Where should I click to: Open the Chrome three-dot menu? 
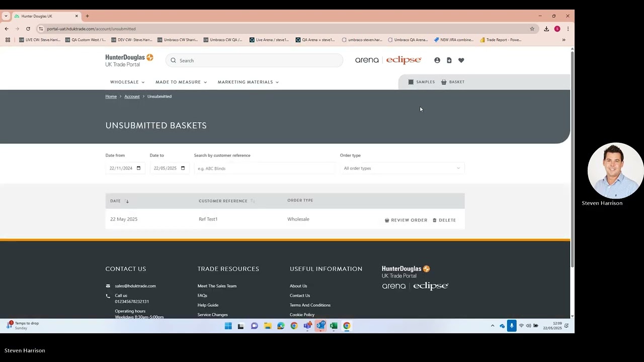tap(568, 29)
